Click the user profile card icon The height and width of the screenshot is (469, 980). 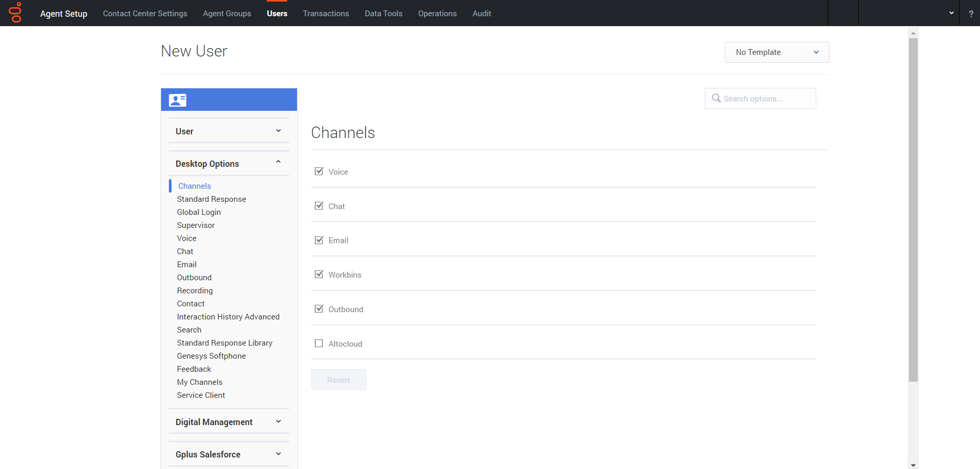pos(178,100)
